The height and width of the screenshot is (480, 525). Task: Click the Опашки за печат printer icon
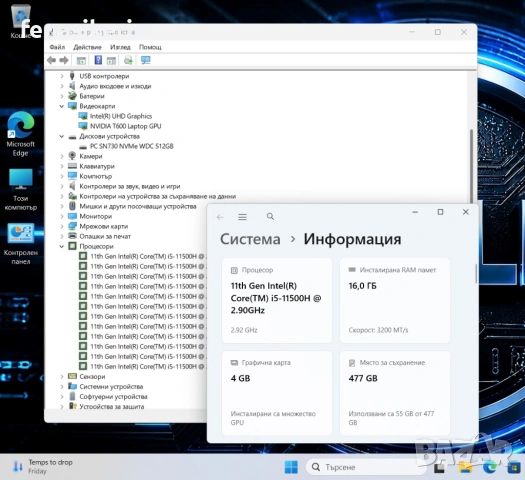pos(72,236)
